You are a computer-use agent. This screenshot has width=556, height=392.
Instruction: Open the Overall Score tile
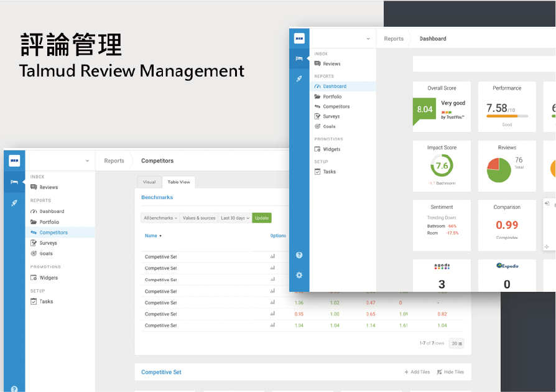pos(442,107)
